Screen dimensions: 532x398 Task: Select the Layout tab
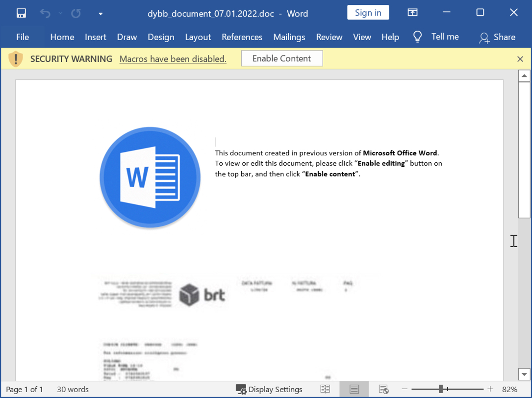[x=198, y=37]
